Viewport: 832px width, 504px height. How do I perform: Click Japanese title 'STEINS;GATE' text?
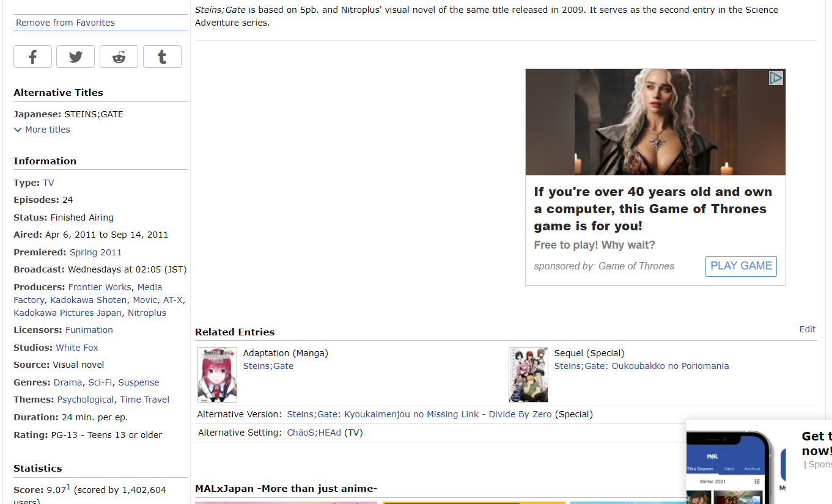(x=94, y=114)
